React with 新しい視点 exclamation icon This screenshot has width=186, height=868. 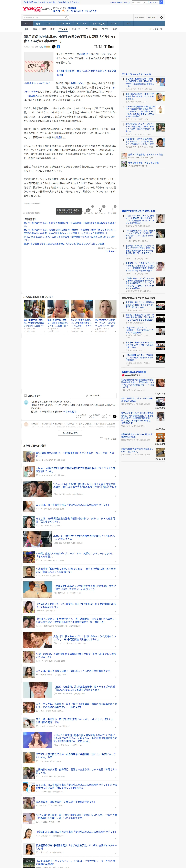point(112,210)
